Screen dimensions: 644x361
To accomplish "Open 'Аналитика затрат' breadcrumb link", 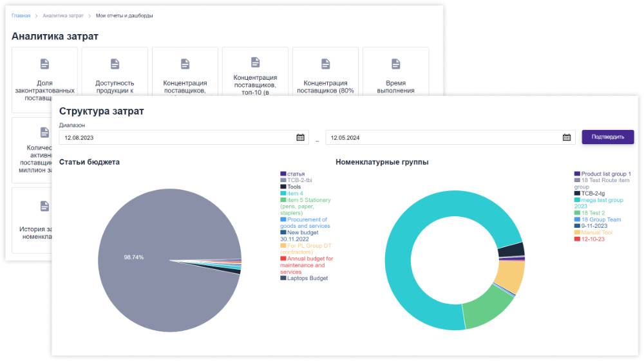I will pyautogui.click(x=63, y=15).
